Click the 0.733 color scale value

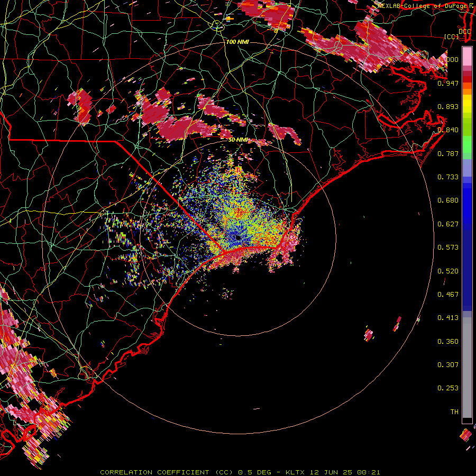448,177
